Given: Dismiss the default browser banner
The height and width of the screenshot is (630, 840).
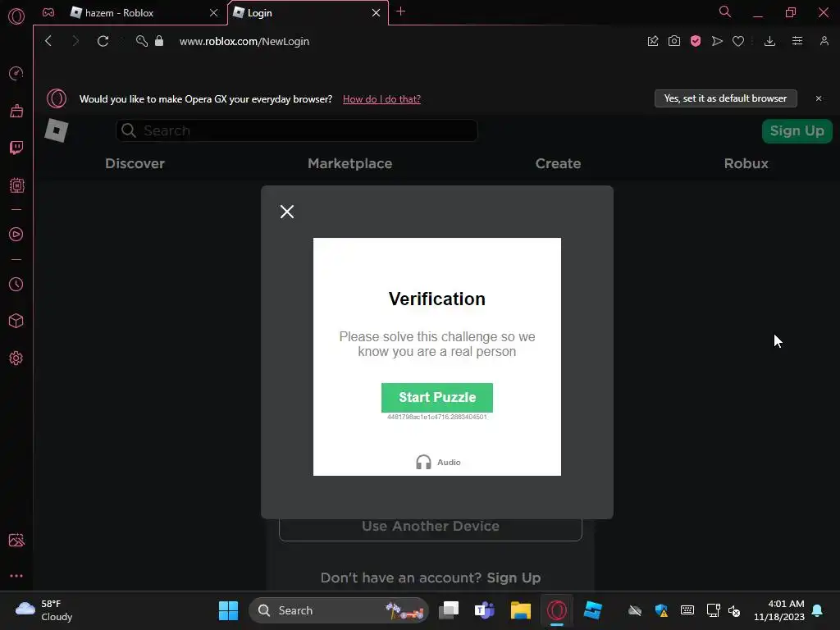Looking at the screenshot, I should 819,98.
